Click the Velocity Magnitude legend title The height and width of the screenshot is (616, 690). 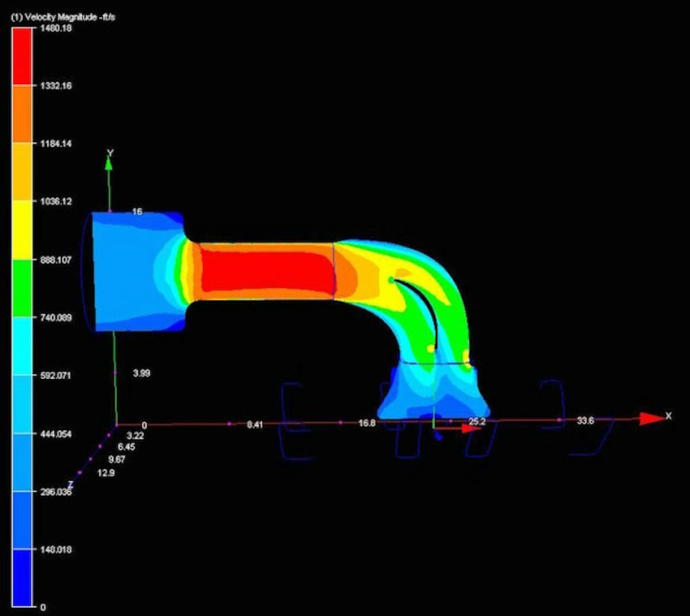click(63, 17)
